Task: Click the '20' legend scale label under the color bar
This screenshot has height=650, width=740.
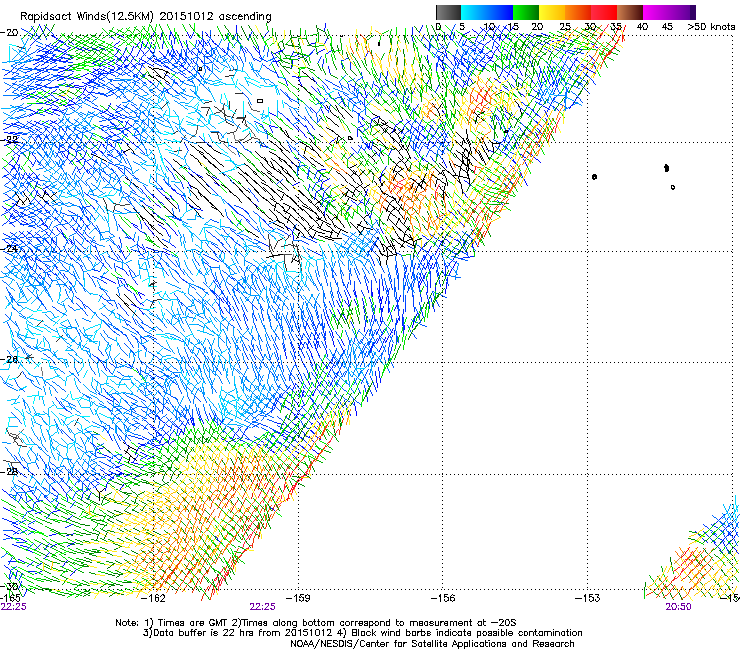Action: pos(537,27)
